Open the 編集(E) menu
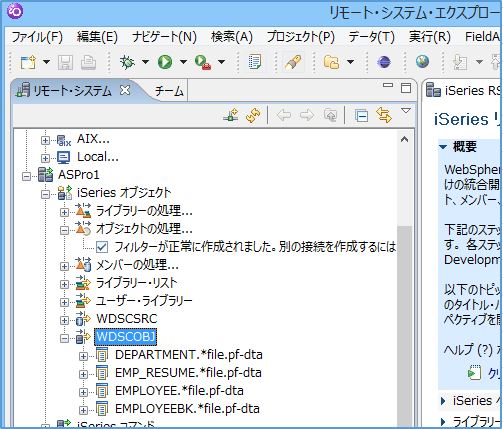The image size is (503, 429). click(97, 37)
